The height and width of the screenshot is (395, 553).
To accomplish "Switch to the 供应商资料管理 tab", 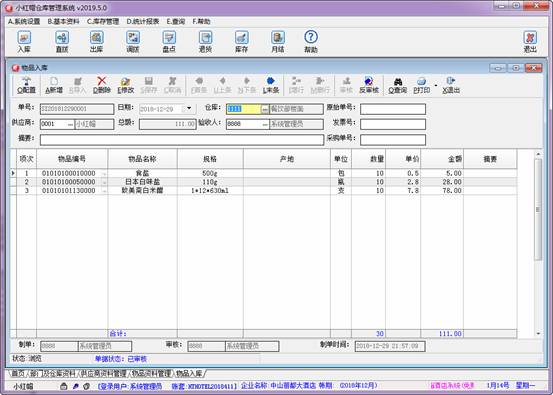I will (x=103, y=373).
